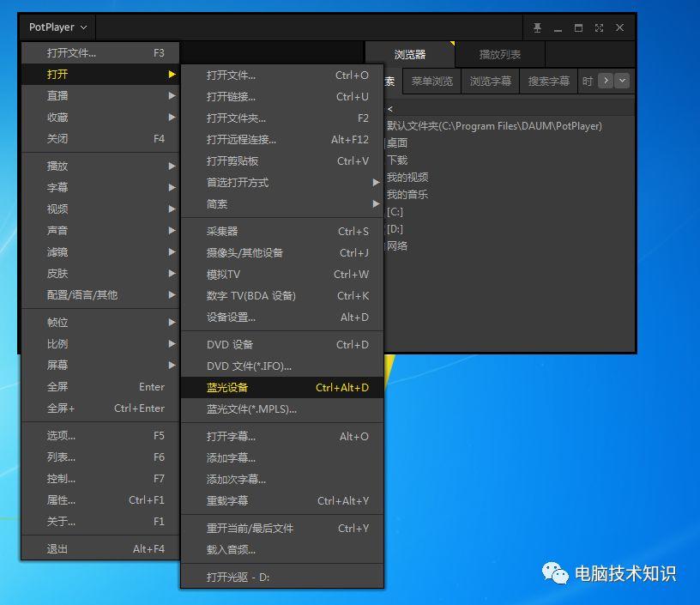Expand the 皮肤 submenu
This screenshot has width=700, height=605.
click(100, 273)
